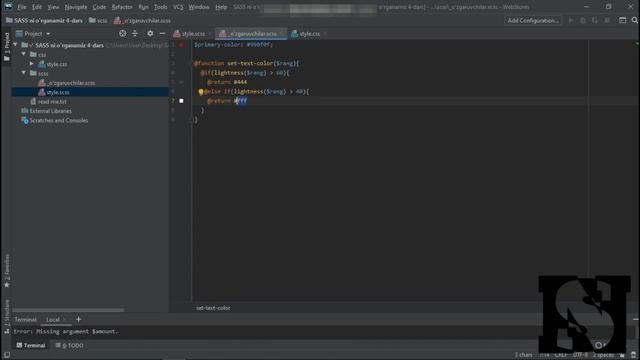Click the red color gutter marker on line 1
Viewport: 640px width, 360px height.
pyautogui.click(x=182, y=44)
